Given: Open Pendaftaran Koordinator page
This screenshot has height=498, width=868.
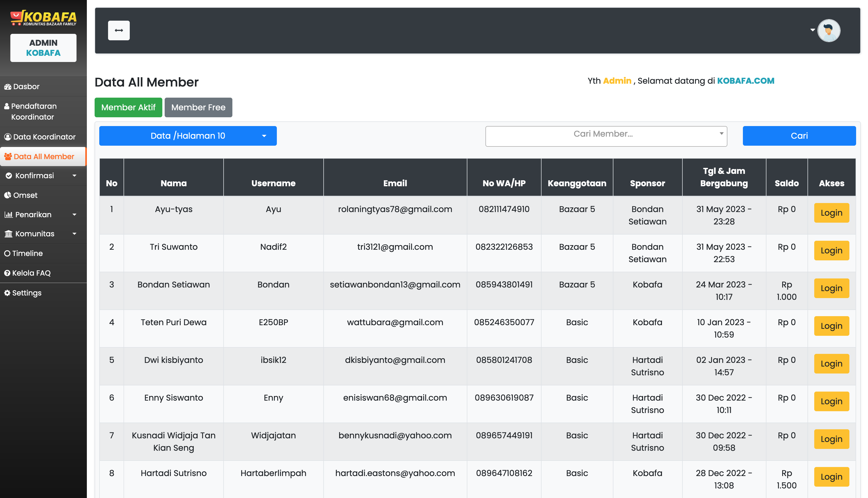Looking at the screenshot, I should (x=43, y=112).
